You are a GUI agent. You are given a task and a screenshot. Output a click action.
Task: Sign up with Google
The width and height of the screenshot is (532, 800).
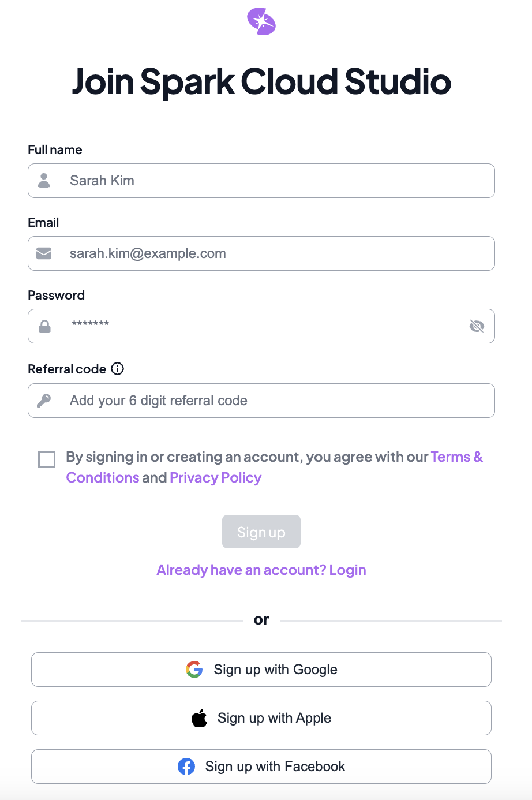click(x=261, y=670)
